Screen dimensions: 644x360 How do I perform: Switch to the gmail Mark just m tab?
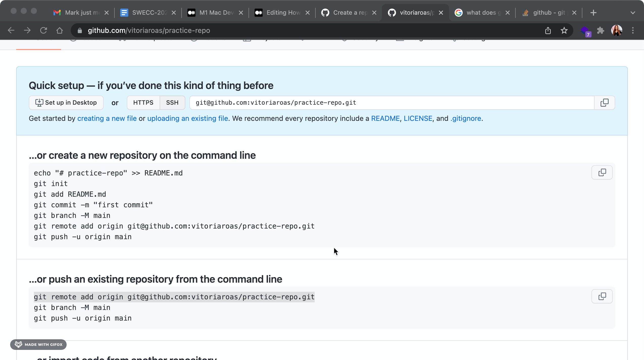point(81,12)
